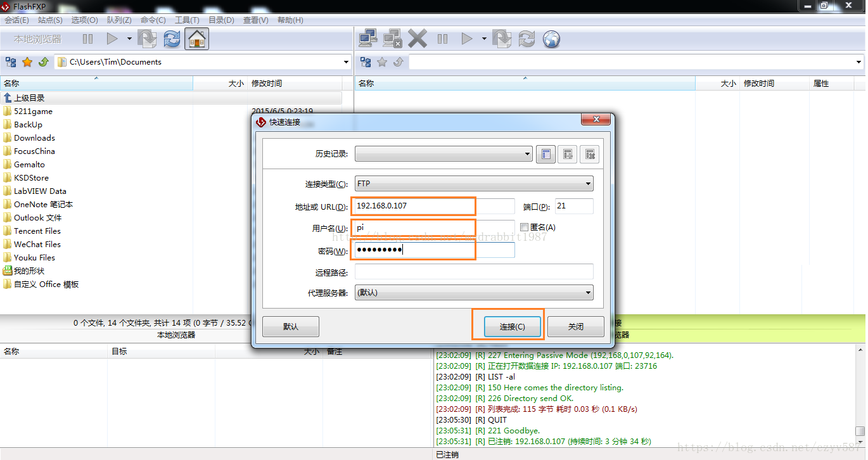868x460 pixels.
Task: Click the connect computers icon
Action: pyautogui.click(x=368, y=39)
